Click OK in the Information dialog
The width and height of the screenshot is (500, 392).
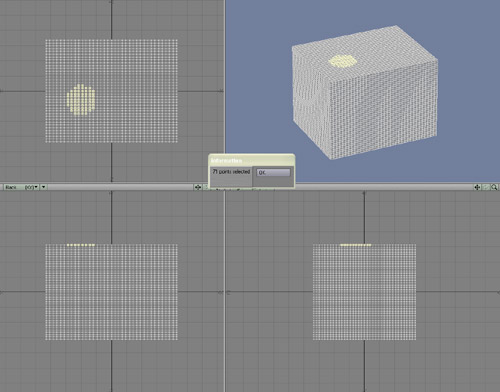pos(273,172)
